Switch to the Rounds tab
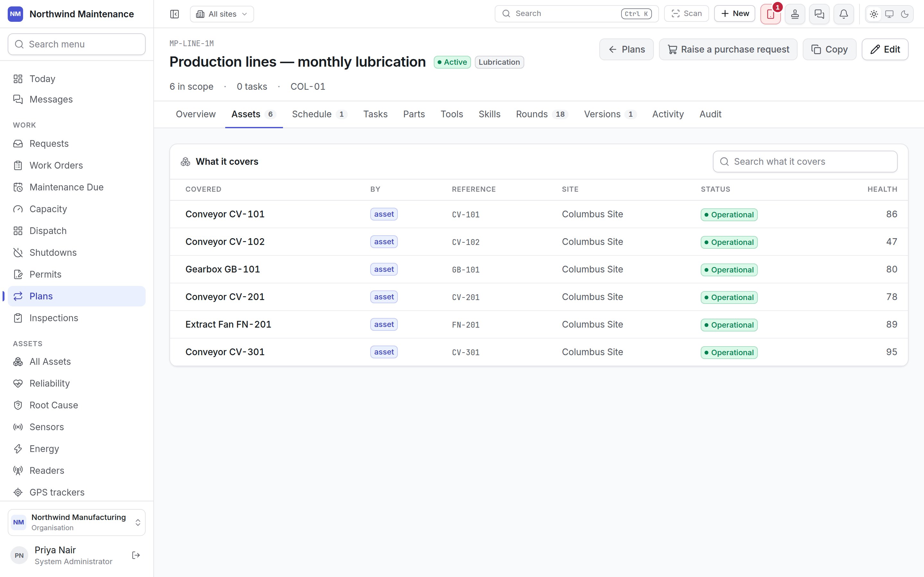The image size is (924, 577). pos(542,114)
